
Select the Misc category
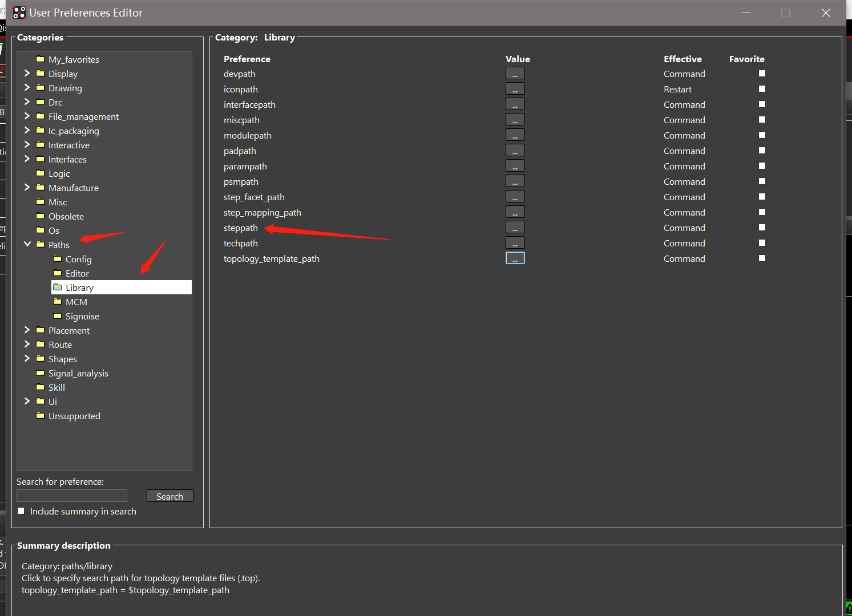coord(58,202)
